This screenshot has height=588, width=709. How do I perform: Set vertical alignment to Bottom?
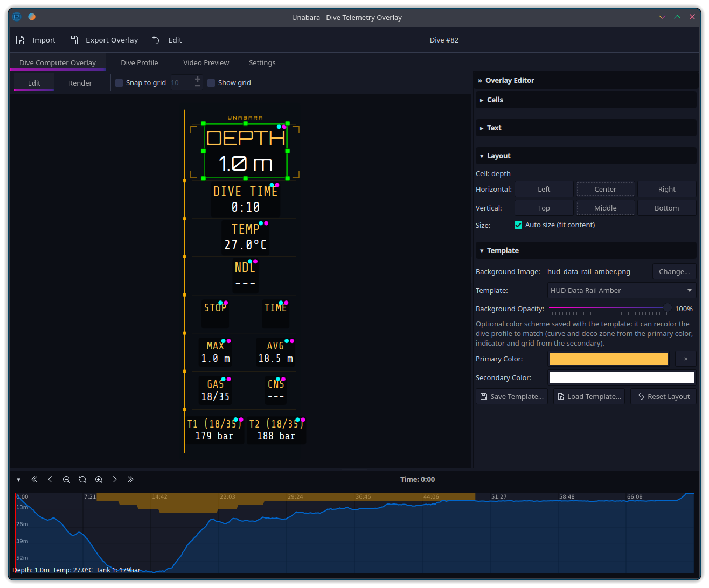pos(666,208)
